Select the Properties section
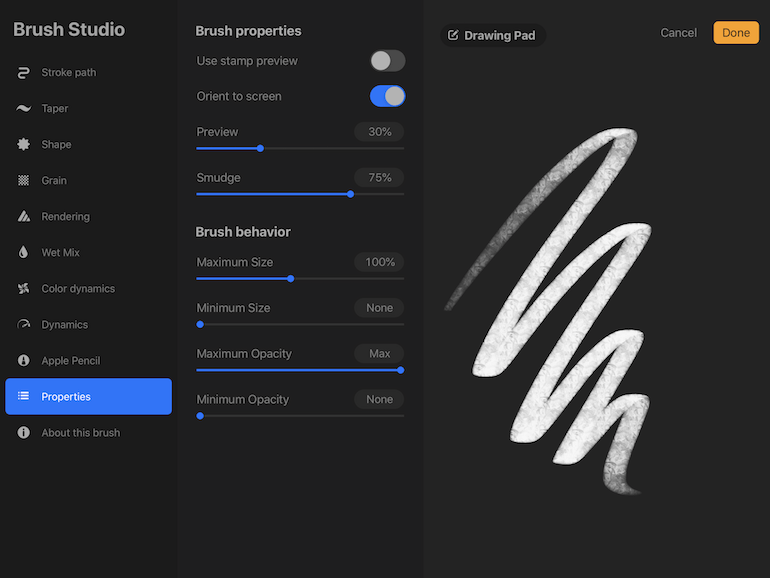Image resolution: width=770 pixels, height=578 pixels. pyautogui.click(x=88, y=396)
